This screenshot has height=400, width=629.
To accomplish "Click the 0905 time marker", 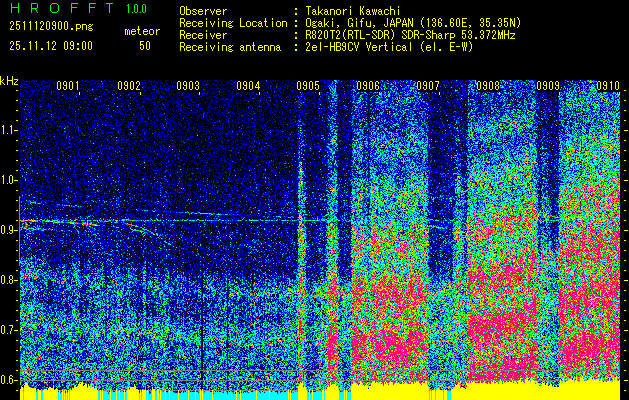I will pyautogui.click(x=308, y=85).
